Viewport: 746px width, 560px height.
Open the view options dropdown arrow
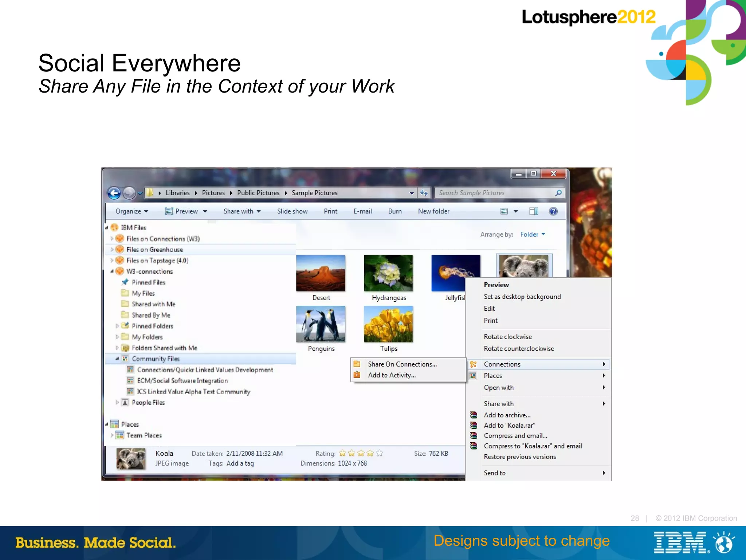[x=516, y=211]
